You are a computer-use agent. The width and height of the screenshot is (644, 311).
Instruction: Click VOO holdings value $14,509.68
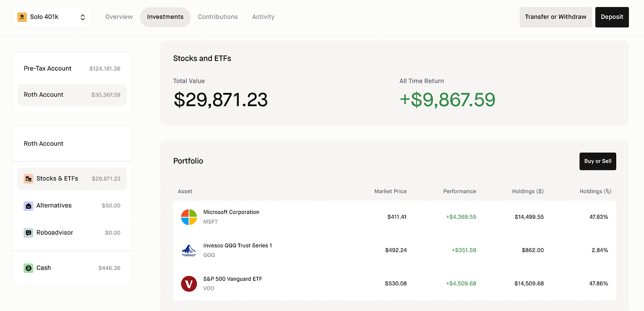click(529, 284)
